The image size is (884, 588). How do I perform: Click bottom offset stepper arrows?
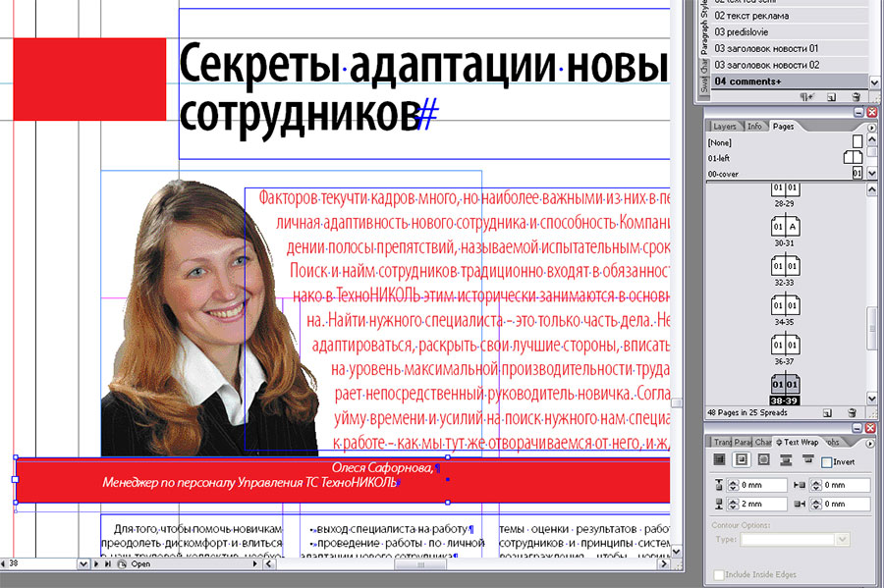click(733, 504)
